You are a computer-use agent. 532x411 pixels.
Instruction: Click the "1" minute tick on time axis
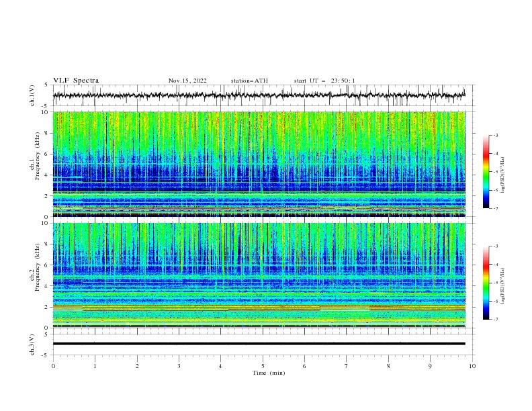[x=95, y=366]
